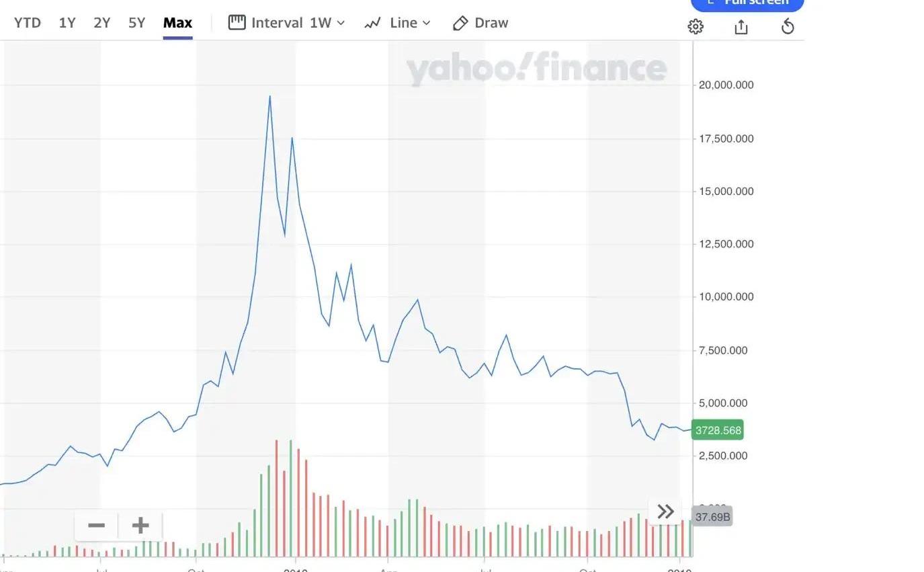
Task: Click the Max range tab
Action: click(177, 23)
